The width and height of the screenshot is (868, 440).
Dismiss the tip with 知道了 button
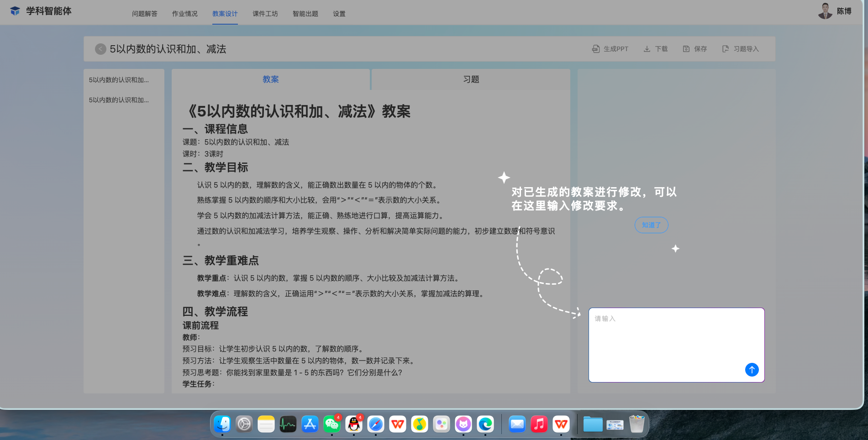[x=651, y=225]
